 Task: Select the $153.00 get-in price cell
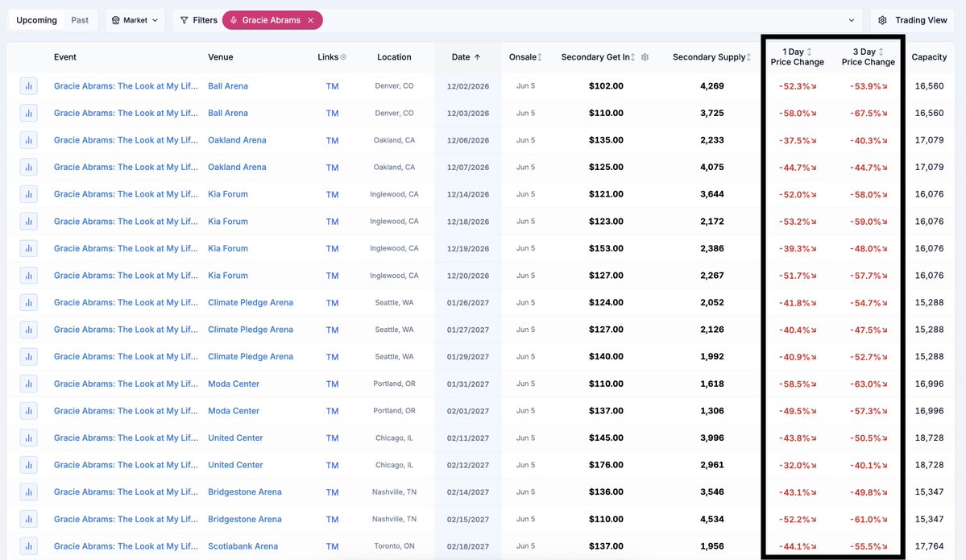click(x=606, y=248)
